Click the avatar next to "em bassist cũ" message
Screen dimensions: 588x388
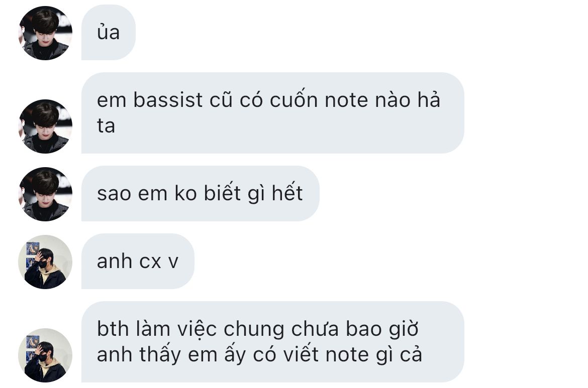[x=45, y=126]
